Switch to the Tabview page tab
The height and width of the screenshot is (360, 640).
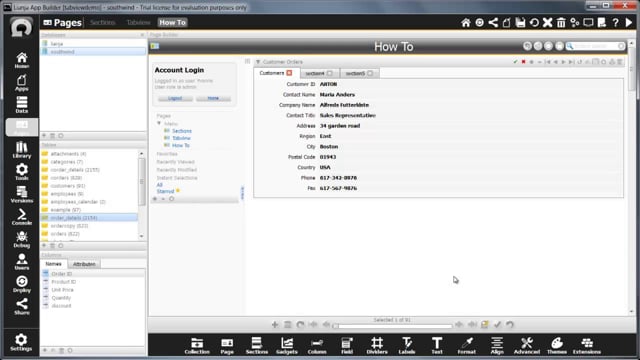(x=138, y=23)
